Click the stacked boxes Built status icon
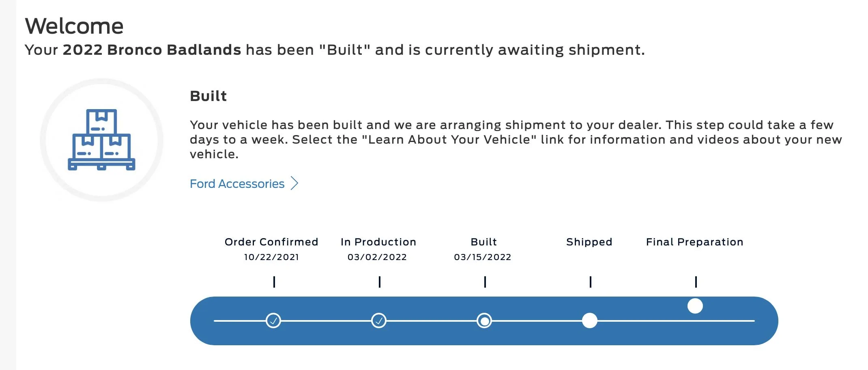The image size is (868, 370). (101, 140)
